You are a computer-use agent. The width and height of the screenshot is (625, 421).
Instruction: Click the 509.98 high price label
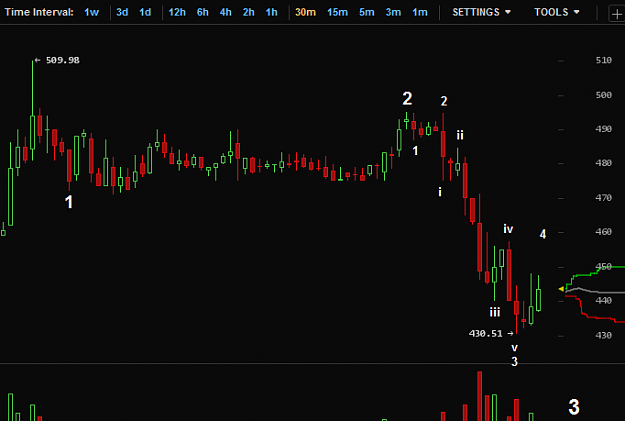point(63,60)
